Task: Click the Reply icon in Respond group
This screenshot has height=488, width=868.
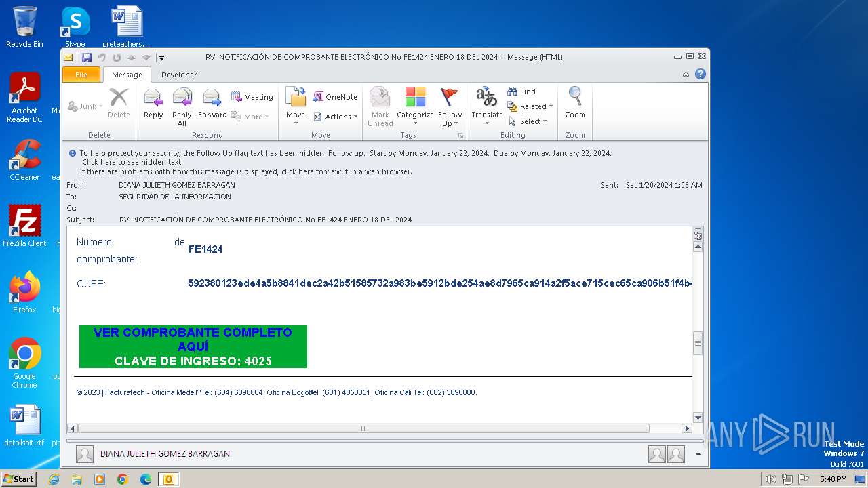Action: coord(153,104)
